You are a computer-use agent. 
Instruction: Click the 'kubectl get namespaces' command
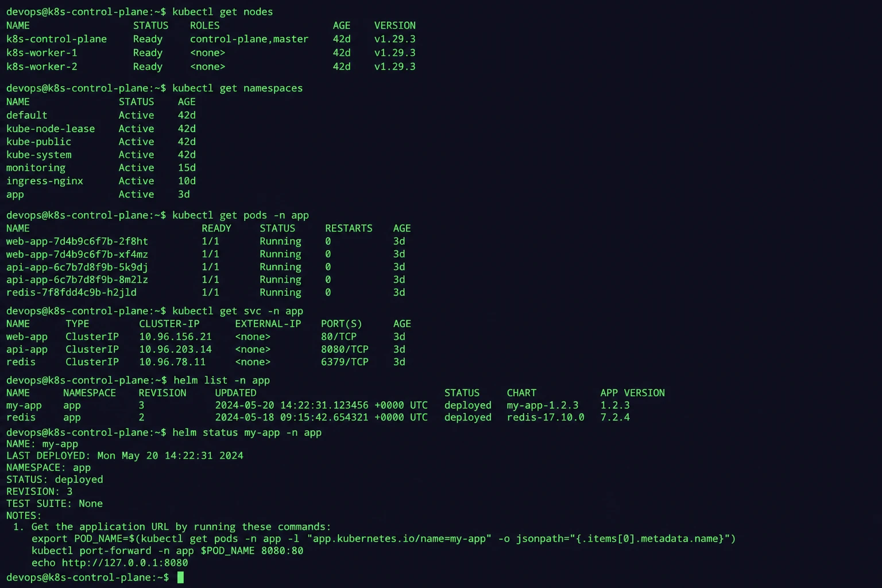pos(237,88)
